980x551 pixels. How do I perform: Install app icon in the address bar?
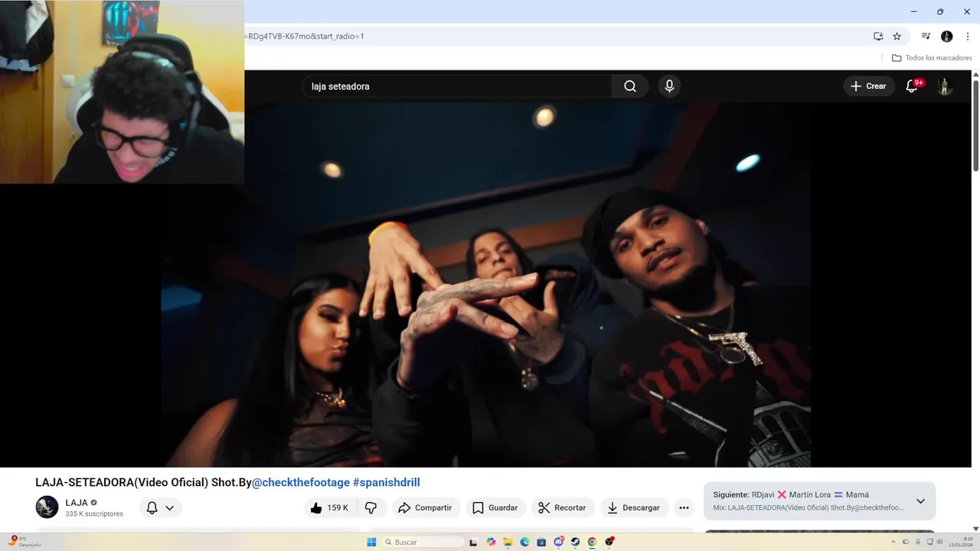(878, 36)
